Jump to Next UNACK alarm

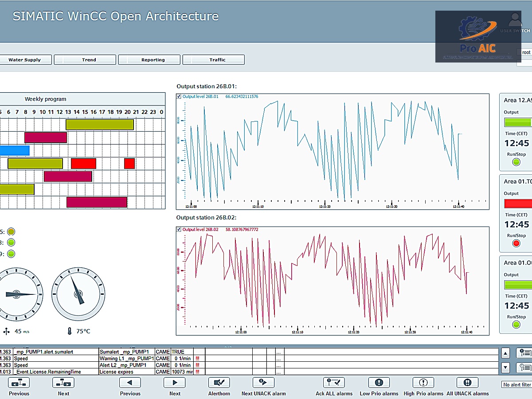point(263,382)
